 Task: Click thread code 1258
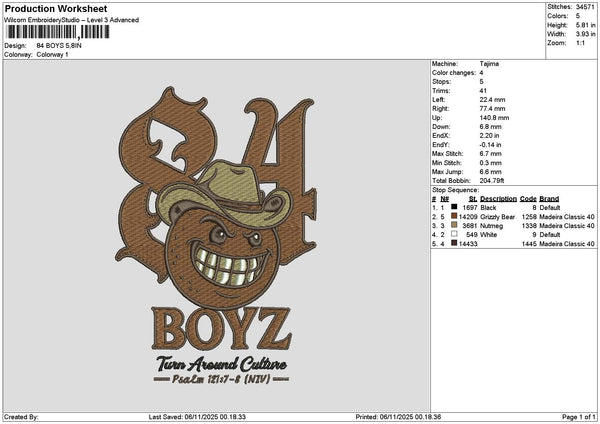pyautogui.click(x=529, y=217)
